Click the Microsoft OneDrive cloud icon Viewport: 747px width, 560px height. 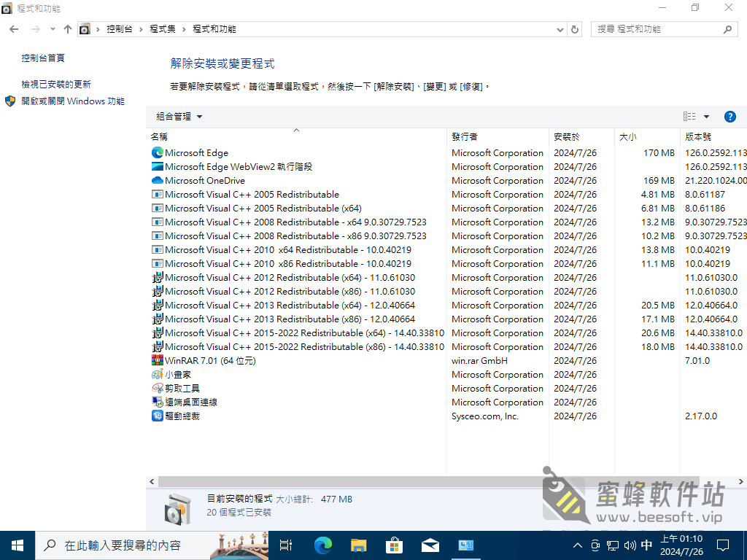pyautogui.click(x=158, y=180)
